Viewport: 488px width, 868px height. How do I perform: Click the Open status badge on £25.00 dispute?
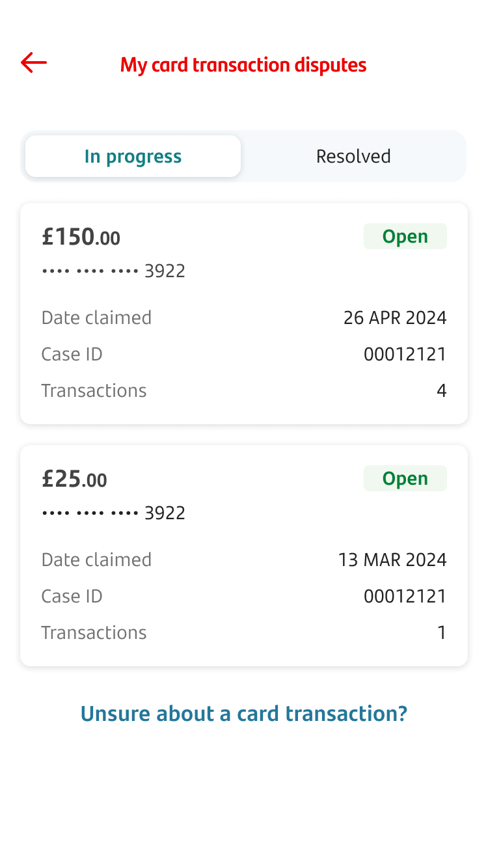[405, 478]
